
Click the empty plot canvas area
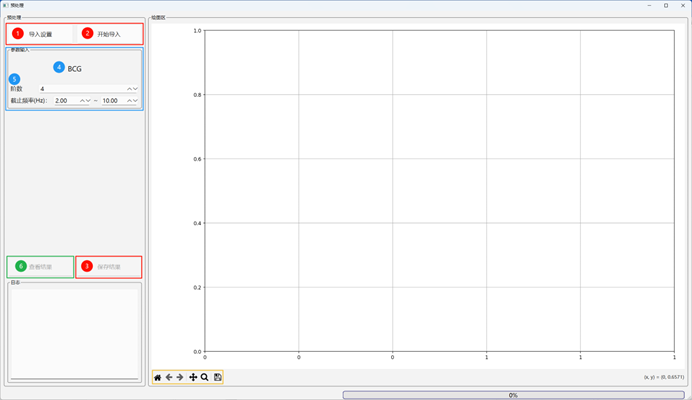pos(439,190)
